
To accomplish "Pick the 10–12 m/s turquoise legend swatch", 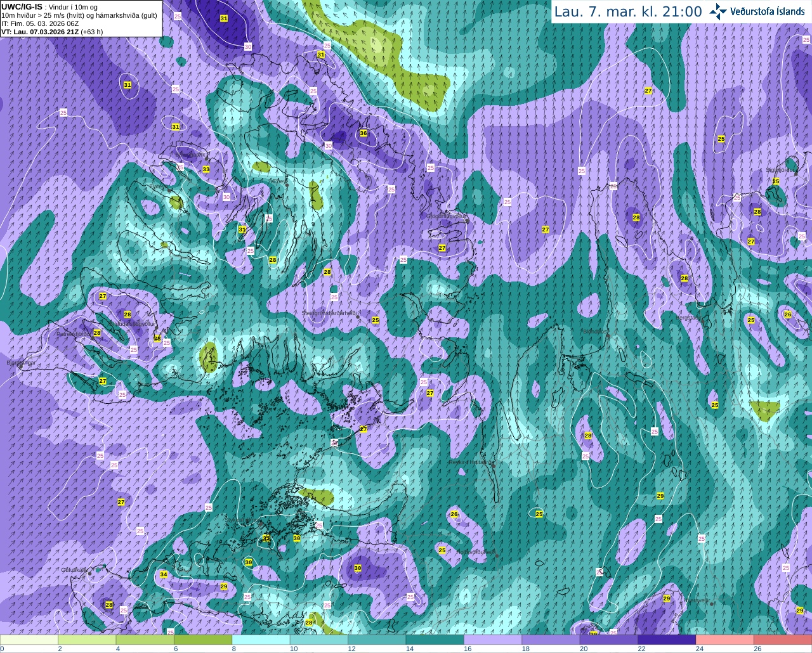I will [x=319, y=640].
